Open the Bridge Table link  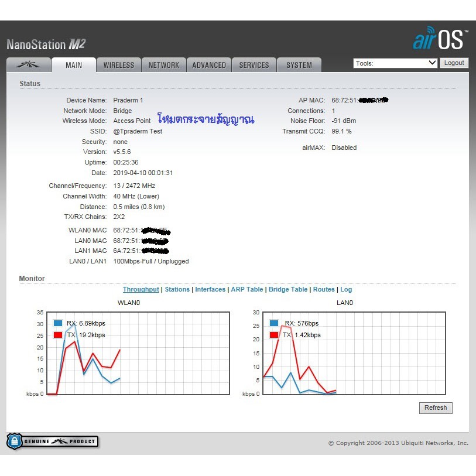coord(287,289)
